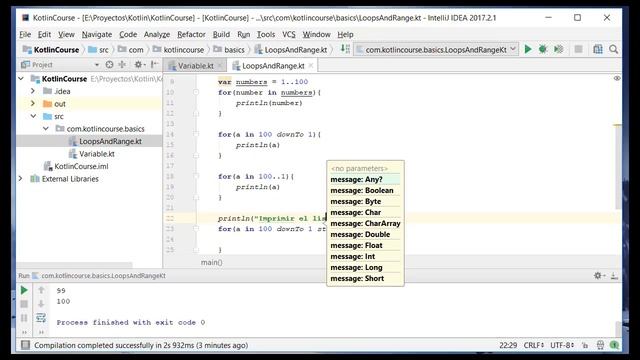
Task: Click 'message: CharArray' parameter hint
Action: click(365, 224)
